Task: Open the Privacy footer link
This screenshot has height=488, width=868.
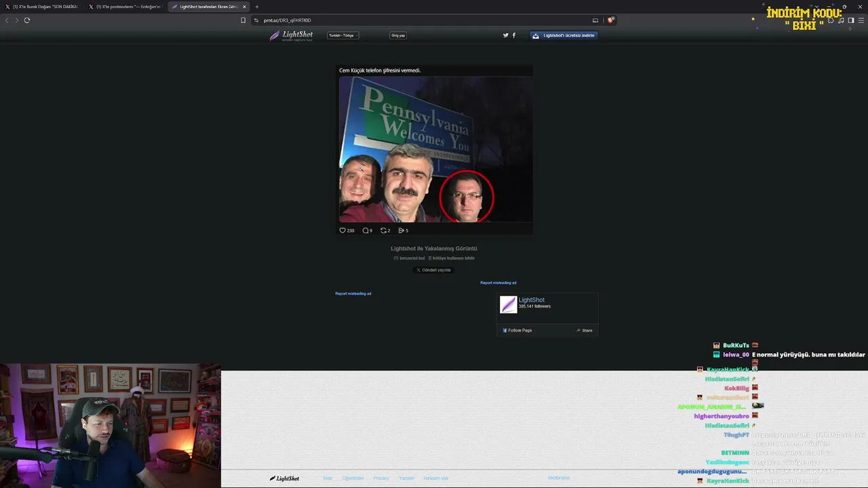Action: [x=381, y=479]
